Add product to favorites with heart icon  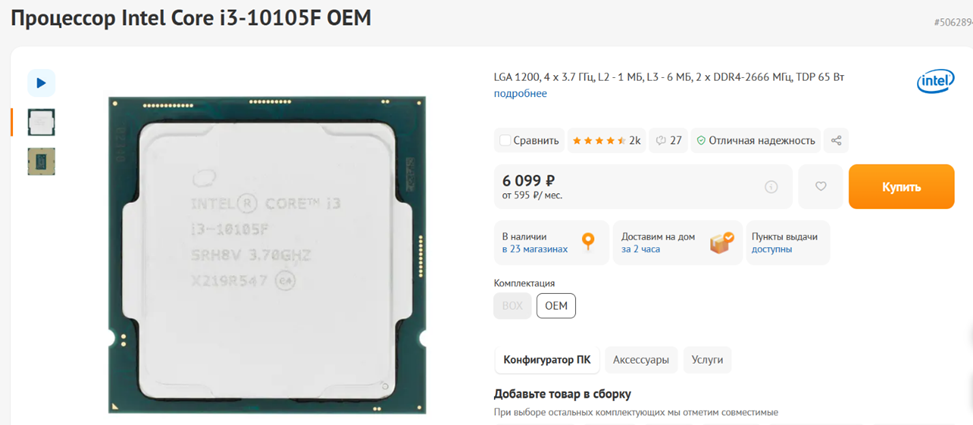[x=821, y=186]
